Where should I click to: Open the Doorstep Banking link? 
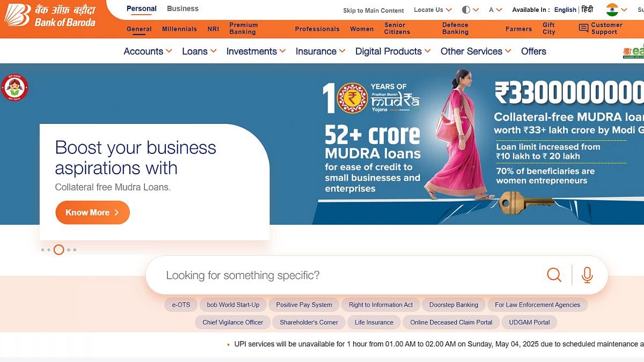pos(453,305)
